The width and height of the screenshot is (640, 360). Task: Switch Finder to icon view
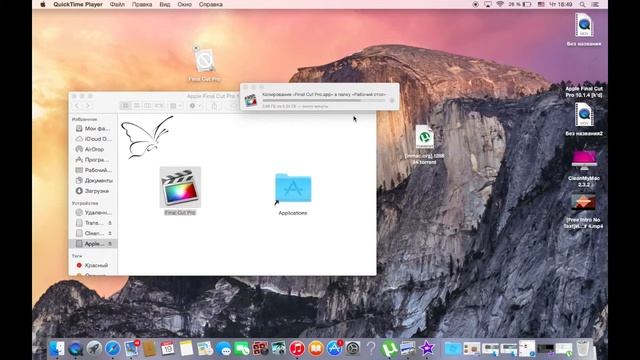pyautogui.click(x=126, y=106)
